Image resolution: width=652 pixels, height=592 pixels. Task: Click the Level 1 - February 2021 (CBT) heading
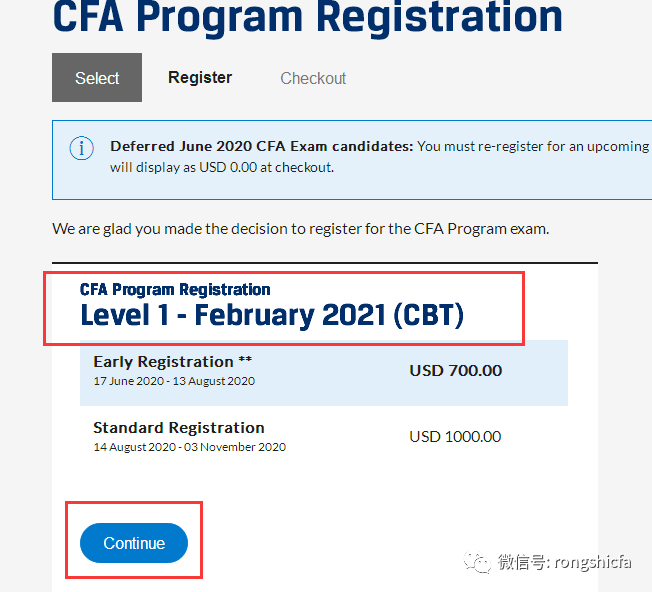(x=272, y=316)
